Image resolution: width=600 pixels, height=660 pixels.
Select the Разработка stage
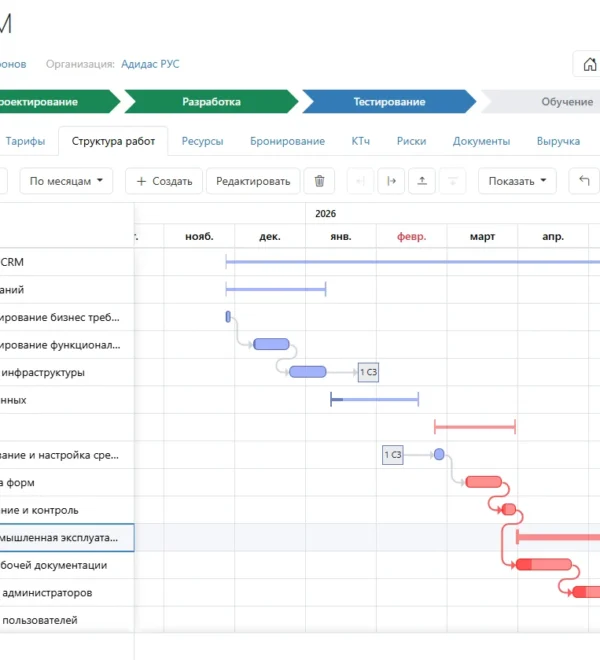211,101
